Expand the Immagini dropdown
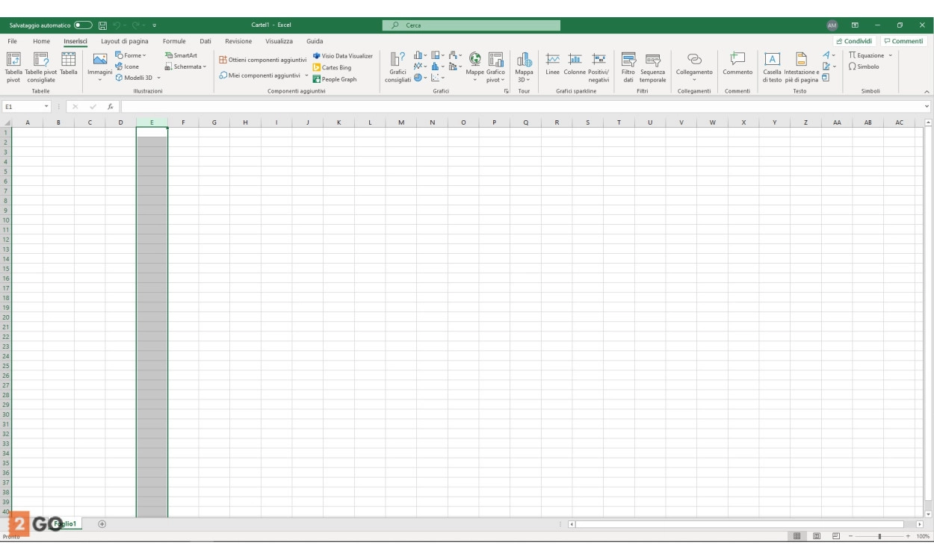Image resolution: width=934 pixels, height=560 pixels. point(99,78)
